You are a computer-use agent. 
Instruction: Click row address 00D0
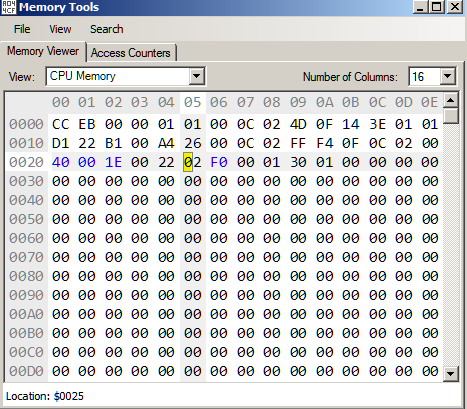26,371
